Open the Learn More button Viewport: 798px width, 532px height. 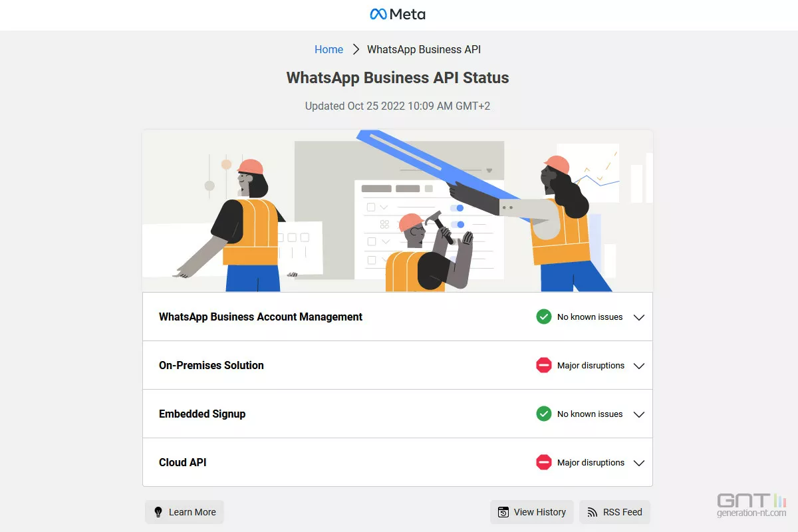tap(184, 512)
